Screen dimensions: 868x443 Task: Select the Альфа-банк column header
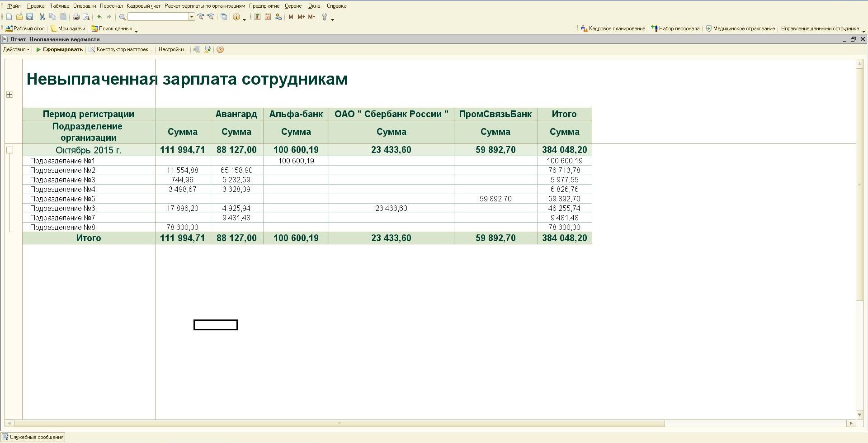pos(296,114)
